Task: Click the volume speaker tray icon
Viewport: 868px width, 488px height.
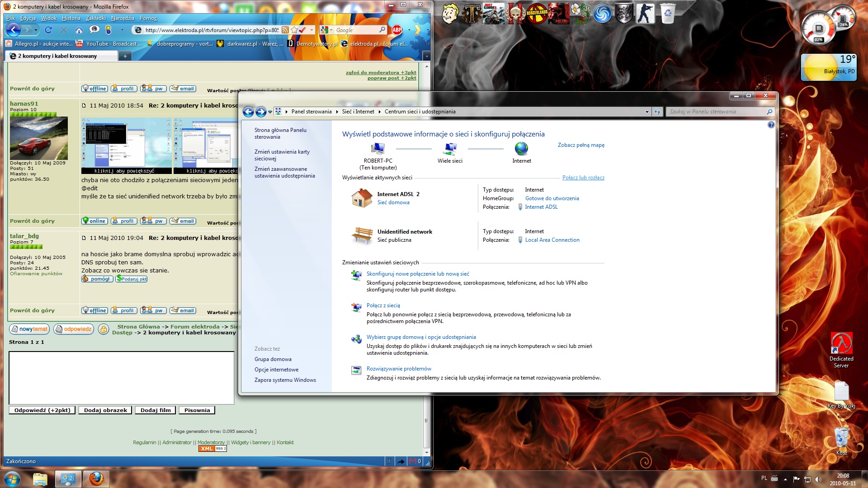Action: (817, 479)
